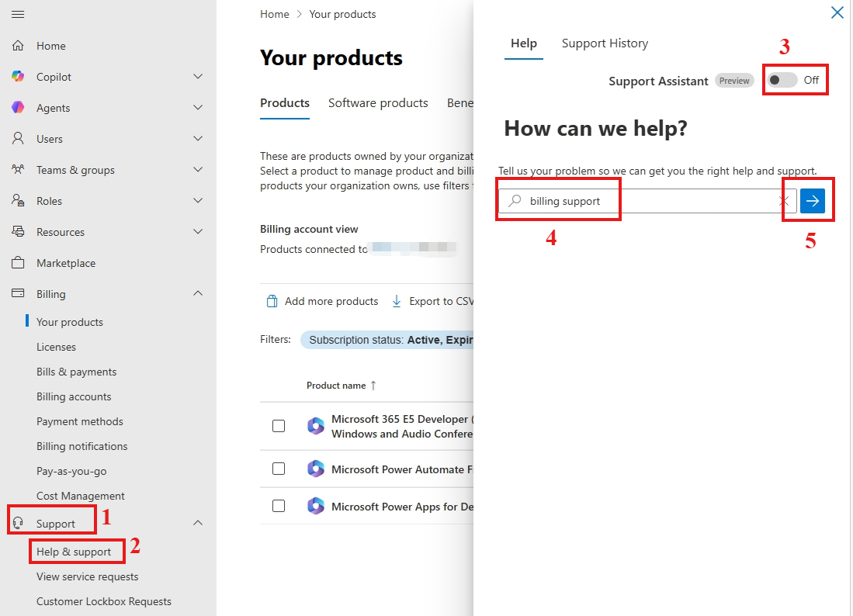This screenshot has width=853, height=616.
Task: Click the Home house icon in sidebar
Action: tap(18, 46)
